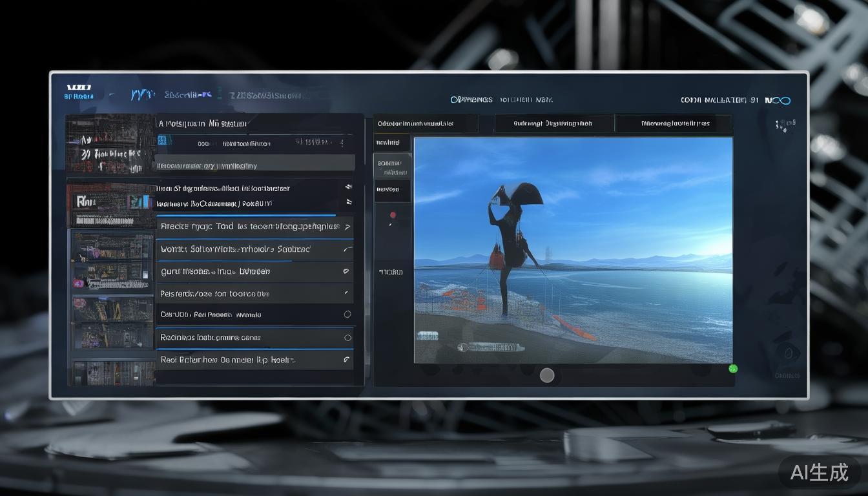Toggle the round marker on the 'Gurt' row

(347, 272)
